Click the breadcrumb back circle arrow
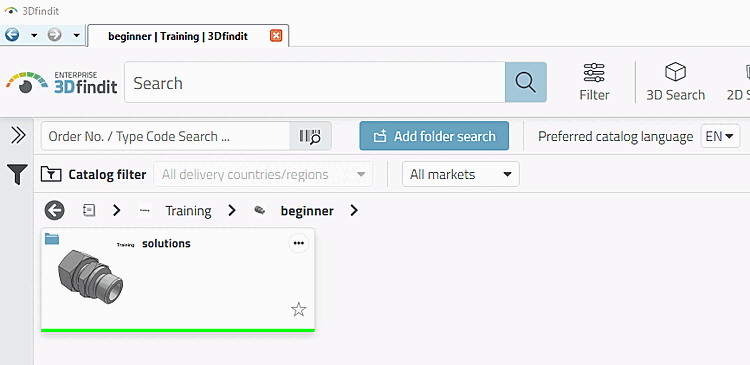Screen dimensions: 750x365 click(55, 210)
